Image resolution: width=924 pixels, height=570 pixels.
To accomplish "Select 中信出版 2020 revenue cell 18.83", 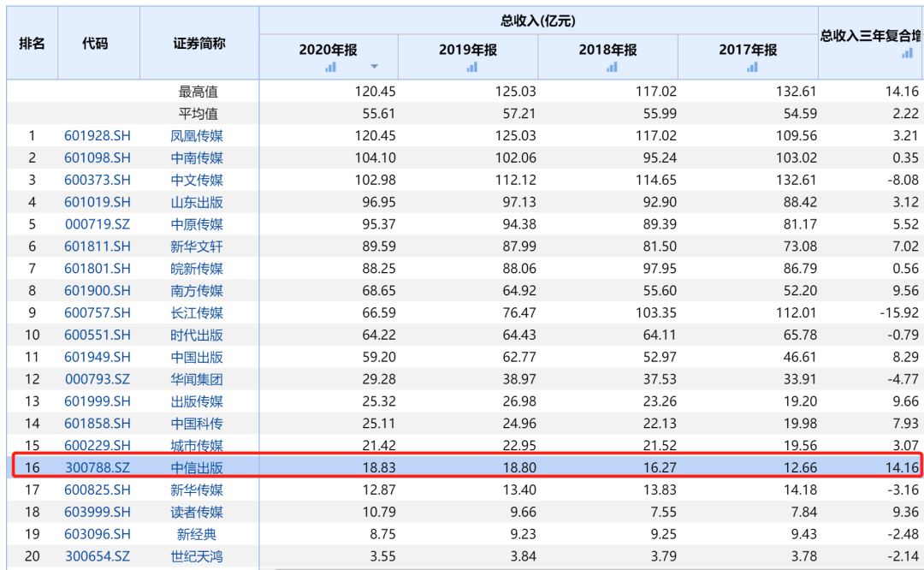I will [x=379, y=467].
